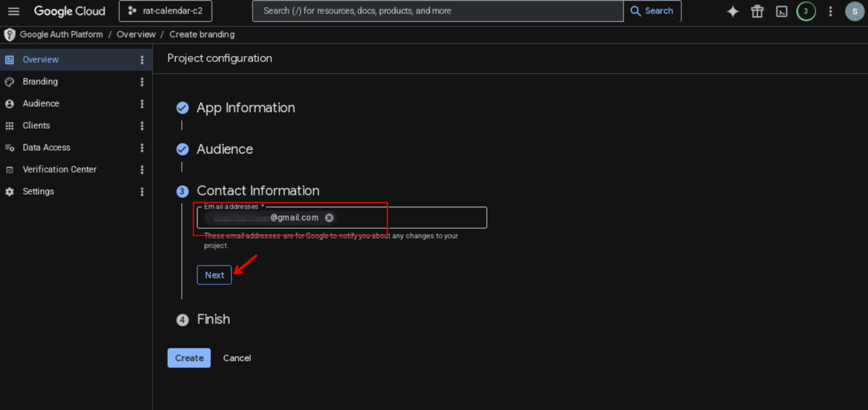The width and height of the screenshot is (868, 410).
Task: Focus the resources search field
Action: pyautogui.click(x=438, y=11)
